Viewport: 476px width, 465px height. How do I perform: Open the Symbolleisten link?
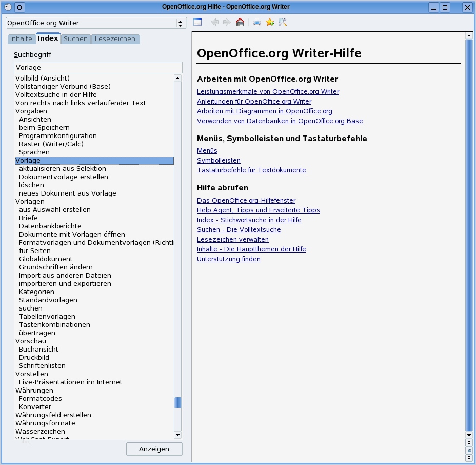(219, 160)
